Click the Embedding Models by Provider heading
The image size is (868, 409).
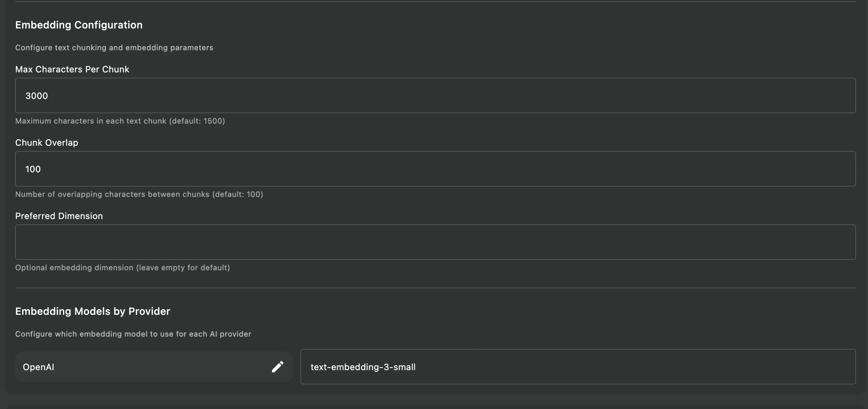click(93, 311)
